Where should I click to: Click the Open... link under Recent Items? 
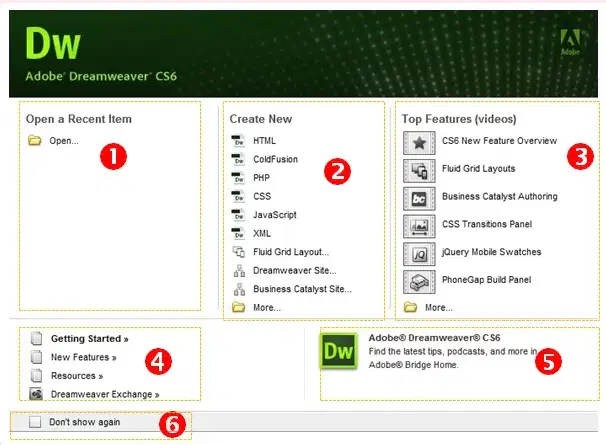point(64,141)
